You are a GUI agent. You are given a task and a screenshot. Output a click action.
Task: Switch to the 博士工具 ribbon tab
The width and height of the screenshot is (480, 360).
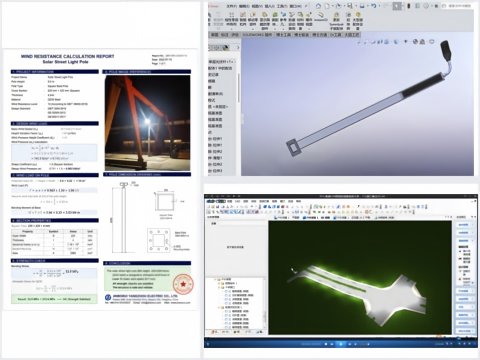tap(283, 35)
